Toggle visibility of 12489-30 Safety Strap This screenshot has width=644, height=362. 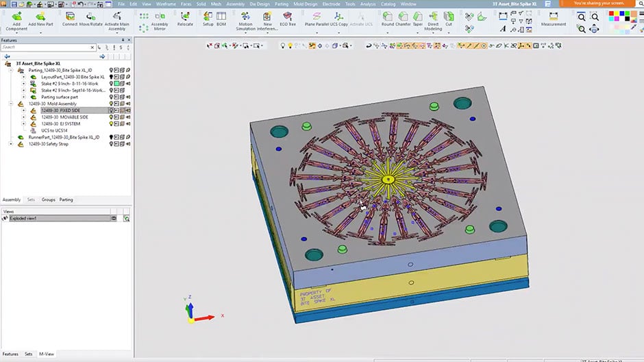[x=112, y=144]
